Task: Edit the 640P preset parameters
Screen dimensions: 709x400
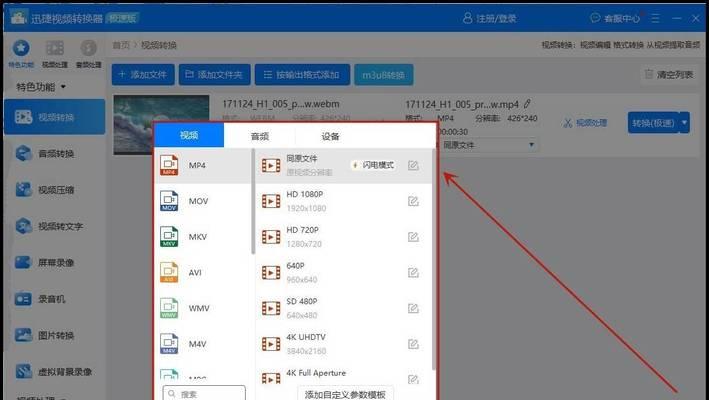Action: (x=413, y=273)
